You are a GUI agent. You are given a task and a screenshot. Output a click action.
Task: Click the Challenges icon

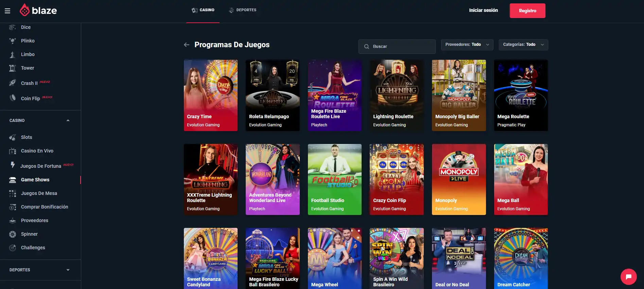pyautogui.click(x=13, y=248)
